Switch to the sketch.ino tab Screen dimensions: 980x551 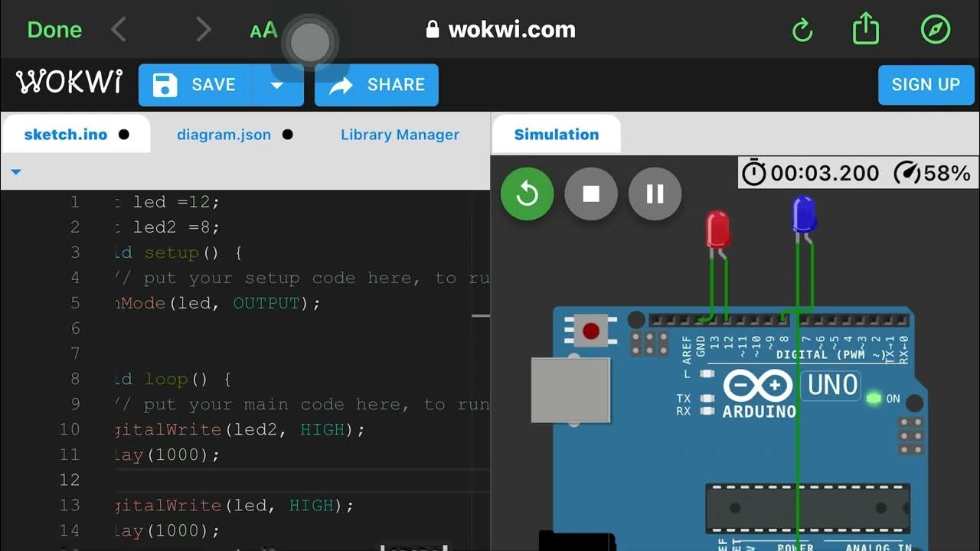pos(76,135)
